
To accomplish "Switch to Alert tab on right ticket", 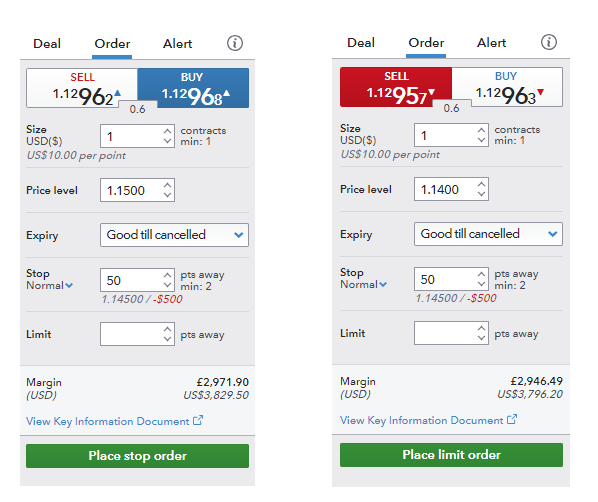I will [491, 43].
